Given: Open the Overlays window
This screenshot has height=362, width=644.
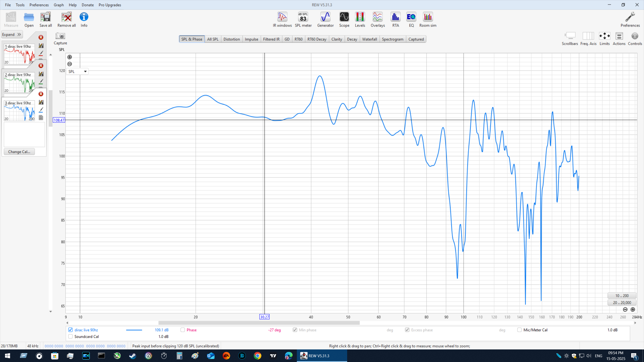Looking at the screenshot, I should click(378, 20).
